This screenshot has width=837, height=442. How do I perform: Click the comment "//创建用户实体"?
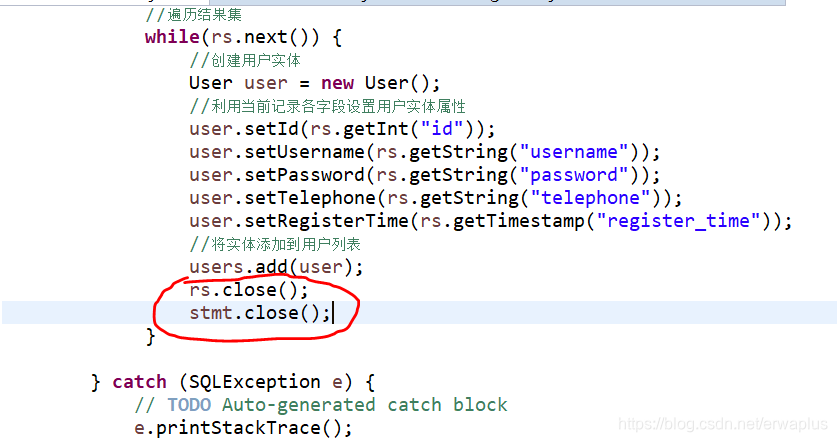[x=245, y=60]
